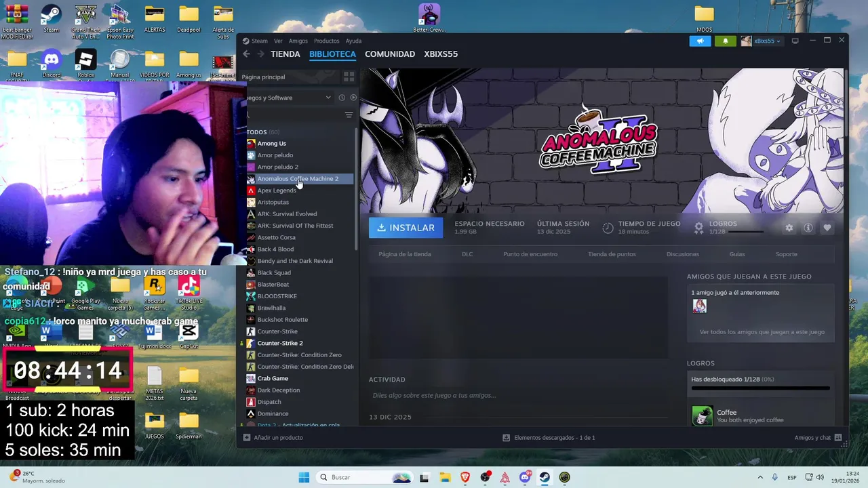Open the Discusiones tab
The height and width of the screenshot is (488, 868).
tap(683, 254)
